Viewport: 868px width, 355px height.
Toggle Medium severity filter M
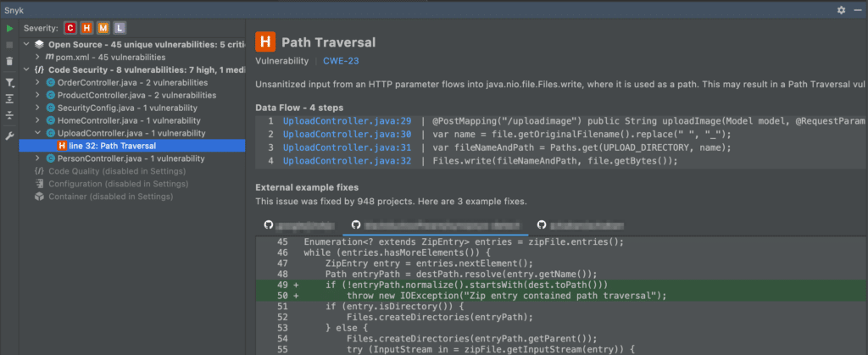(x=103, y=28)
